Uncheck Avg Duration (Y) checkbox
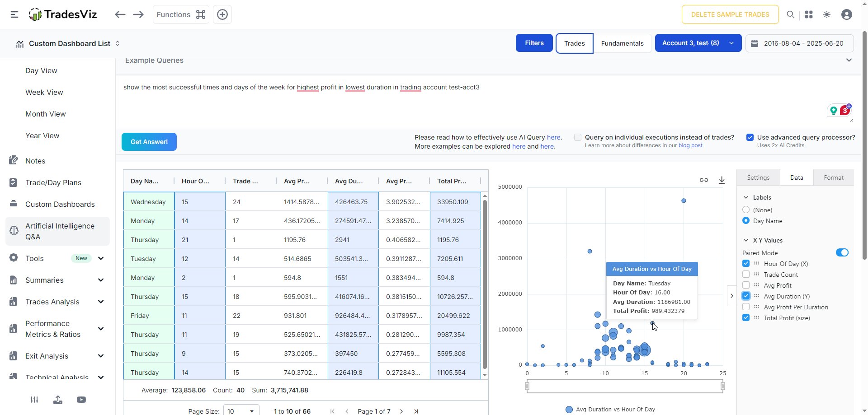Image resolution: width=868 pixels, height=415 pixels. [x=746, y=296]
